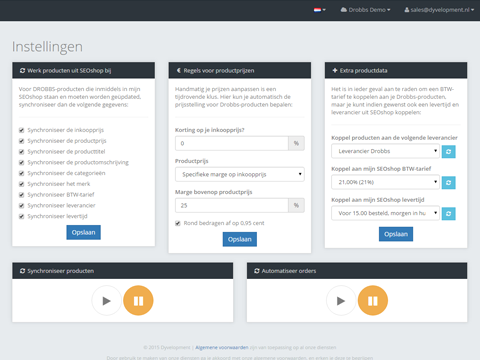Pause order automation

pyautogui.click(x=373, y=301)
